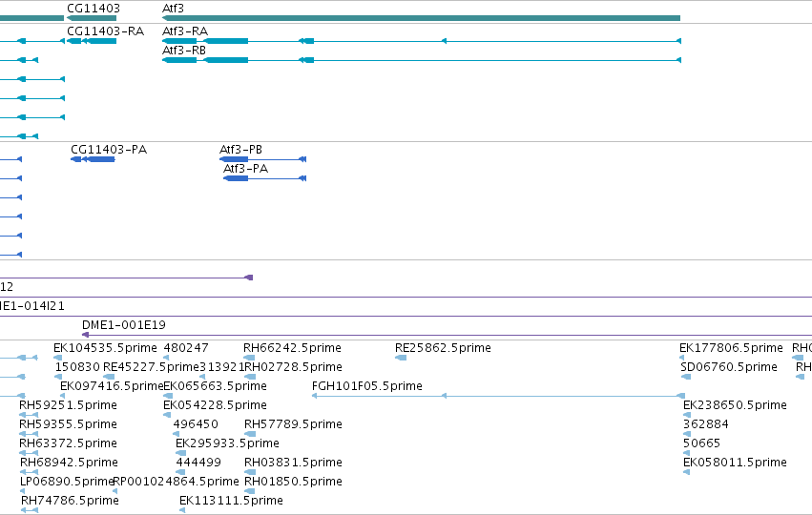Click the CG11403-RA transcript label
The image size is (812, 515).
[x=106, y=31]
